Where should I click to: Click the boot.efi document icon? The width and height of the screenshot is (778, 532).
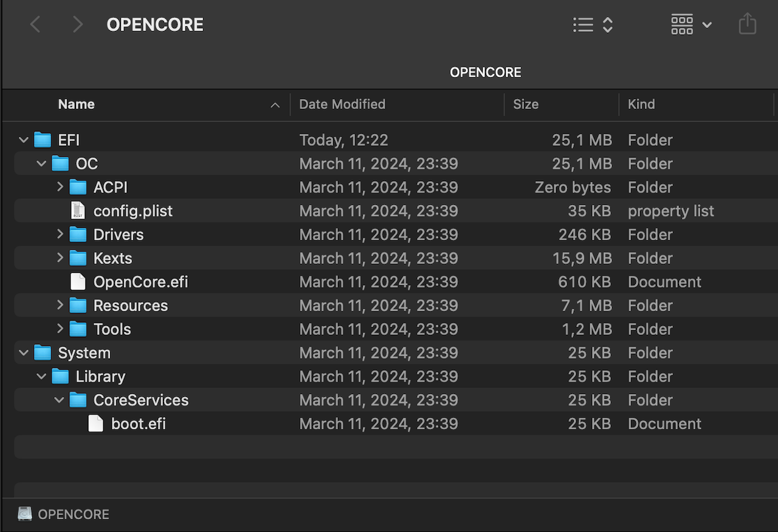95,424
